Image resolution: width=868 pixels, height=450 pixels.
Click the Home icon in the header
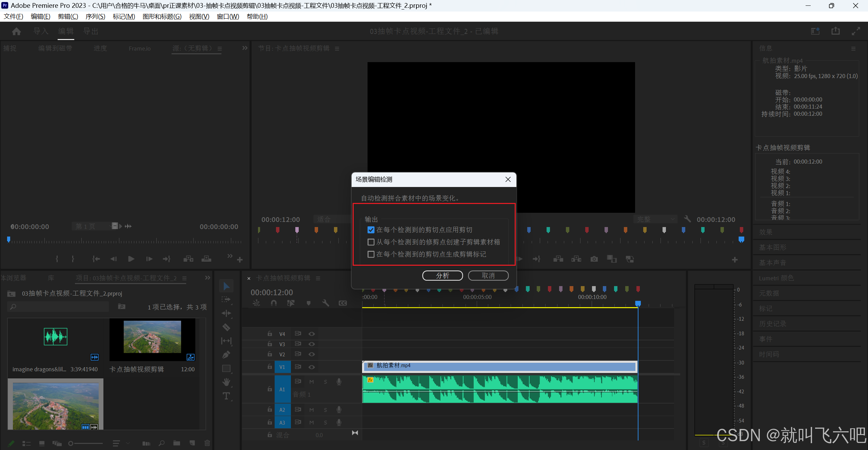[x=16, y=32]
